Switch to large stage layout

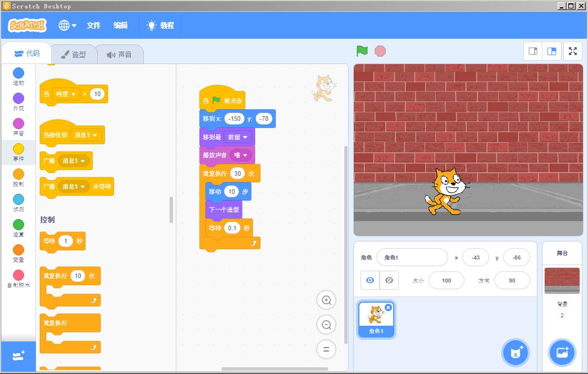point(551,51)
